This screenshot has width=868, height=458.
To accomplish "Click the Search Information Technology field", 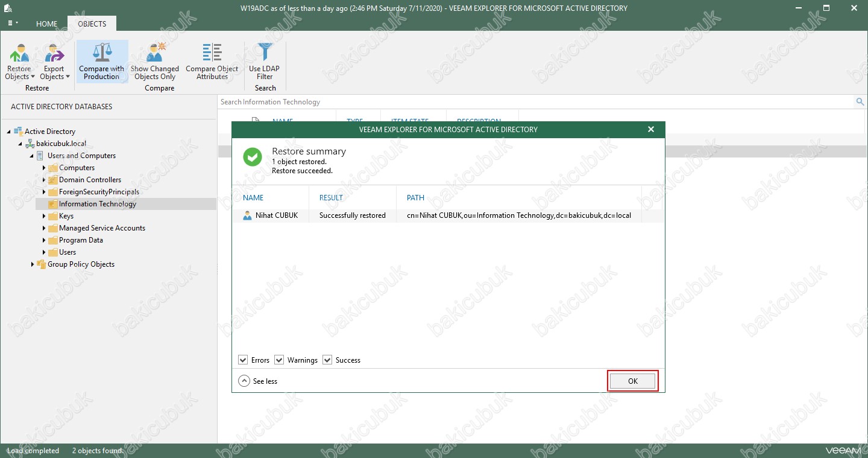I will 536,102.
